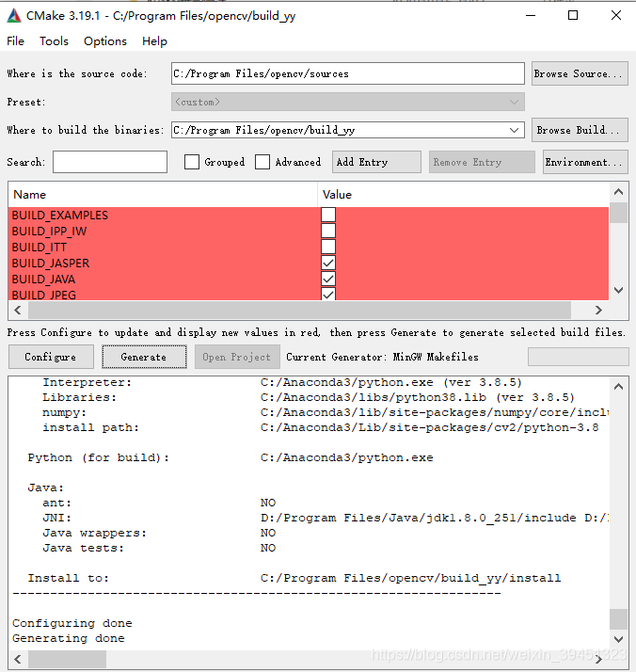Click Browse Source button
Viewport: 636px width, 672px height.
point(580,73)
